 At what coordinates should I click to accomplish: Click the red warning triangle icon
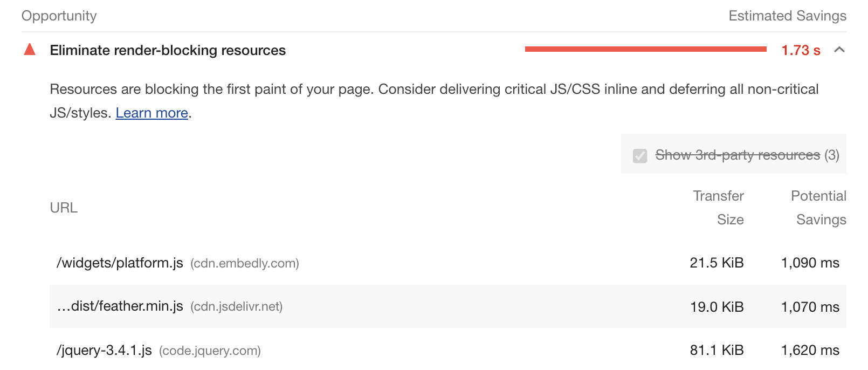pyautogui.click(x=30, y=50)
